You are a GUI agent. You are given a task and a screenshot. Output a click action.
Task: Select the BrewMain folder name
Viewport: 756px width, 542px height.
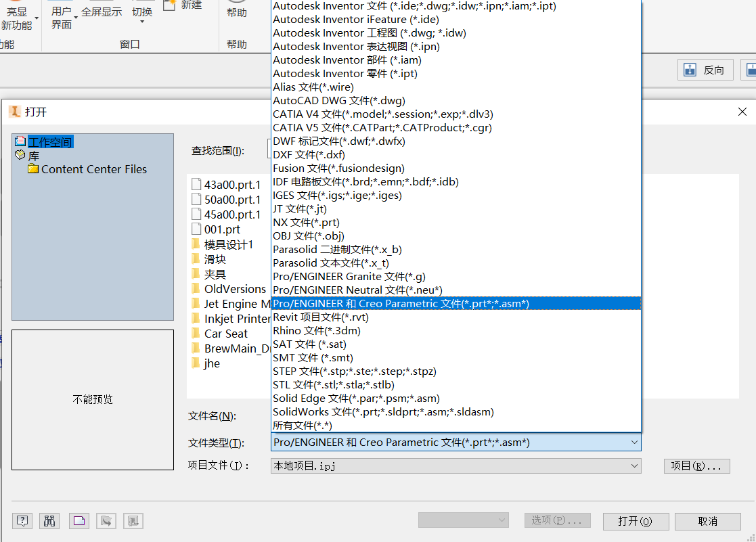(x=237, y=348)
